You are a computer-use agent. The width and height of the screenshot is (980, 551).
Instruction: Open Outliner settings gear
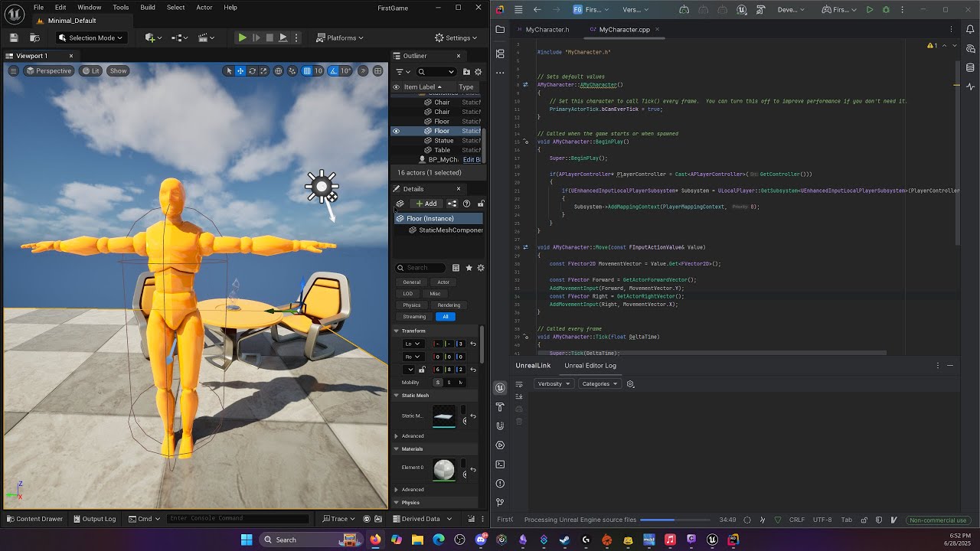pyautogui.click(x=479, y=72)
